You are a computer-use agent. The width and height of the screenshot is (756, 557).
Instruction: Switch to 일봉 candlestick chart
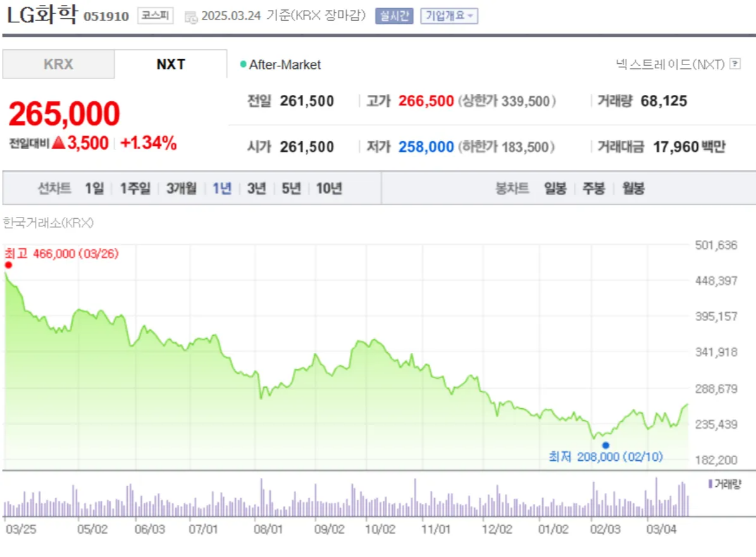[x=555, y=188]
